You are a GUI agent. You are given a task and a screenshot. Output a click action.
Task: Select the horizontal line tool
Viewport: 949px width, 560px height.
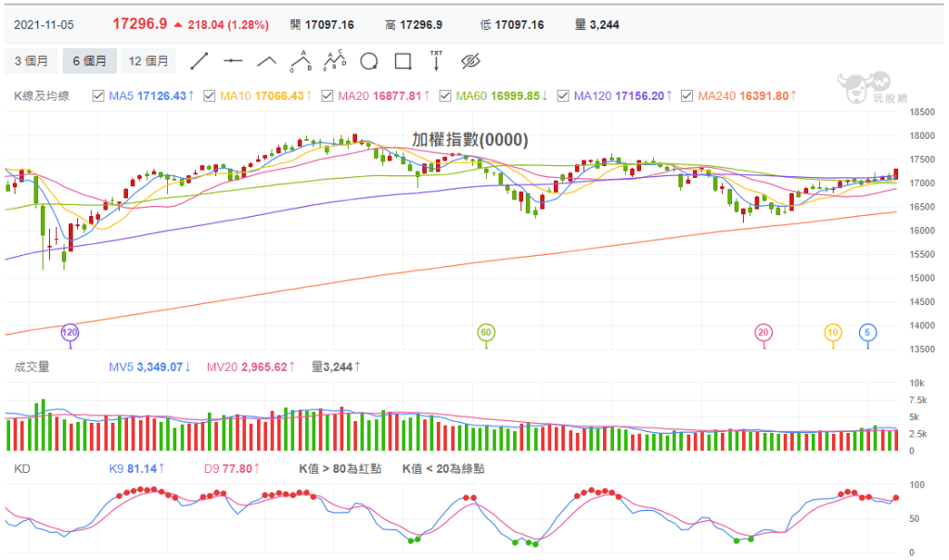(233, 61)
